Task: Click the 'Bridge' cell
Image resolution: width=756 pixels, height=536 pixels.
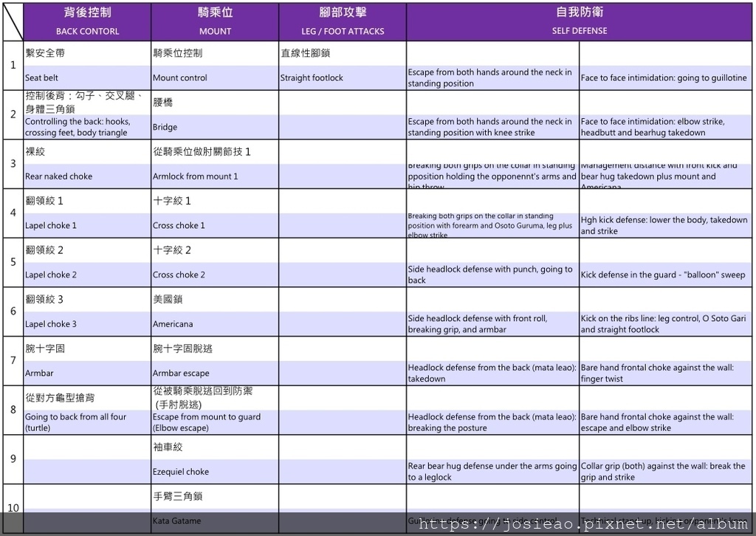Action: tap(215, 127)
